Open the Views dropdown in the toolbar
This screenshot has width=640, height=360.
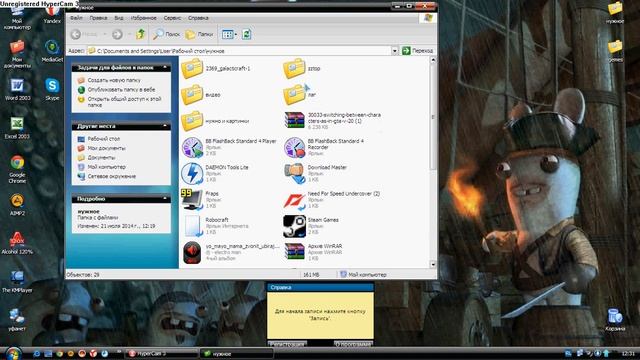(229, 34)
